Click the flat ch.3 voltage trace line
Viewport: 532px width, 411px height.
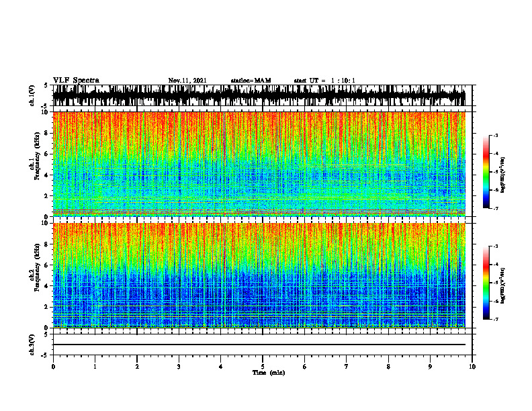(x=259, y=345)
